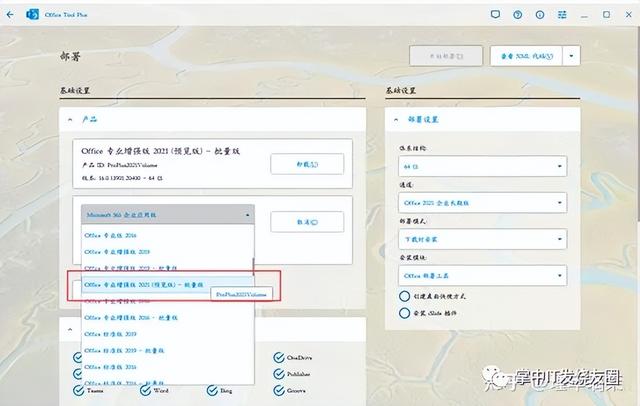
Task: Open the arrow beside 查看 XML 代码 button
Action: coord(571,56)
